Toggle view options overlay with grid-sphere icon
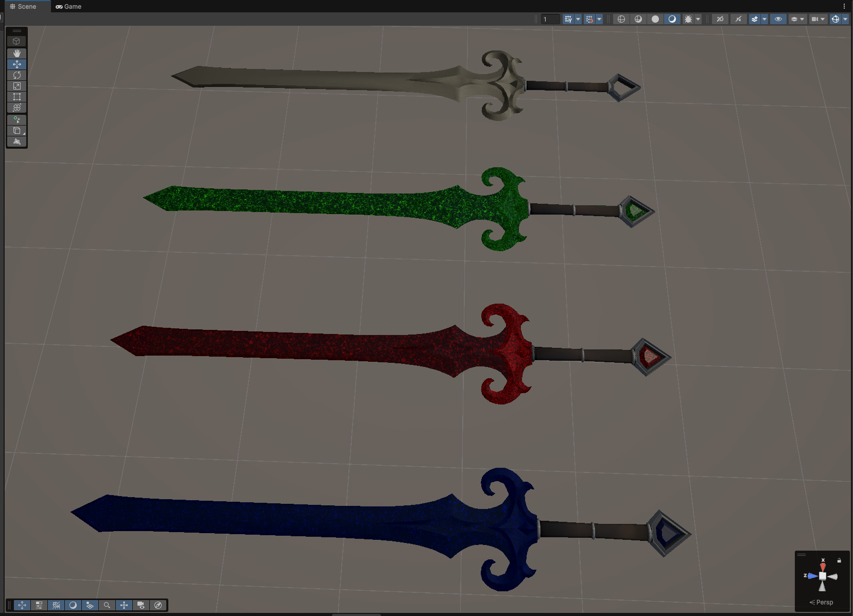 [x=90, y=605]
